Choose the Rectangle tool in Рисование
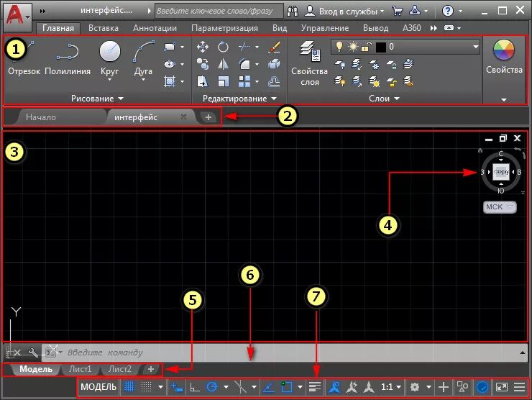 click(x=169, y=47)
